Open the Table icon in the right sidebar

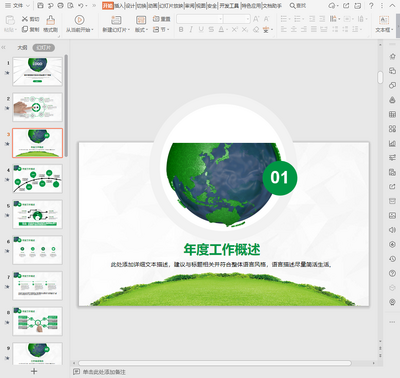(392, 114)
